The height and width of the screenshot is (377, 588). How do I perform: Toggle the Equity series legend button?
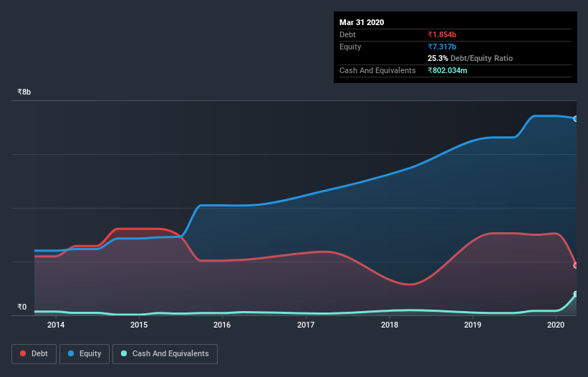85,354
